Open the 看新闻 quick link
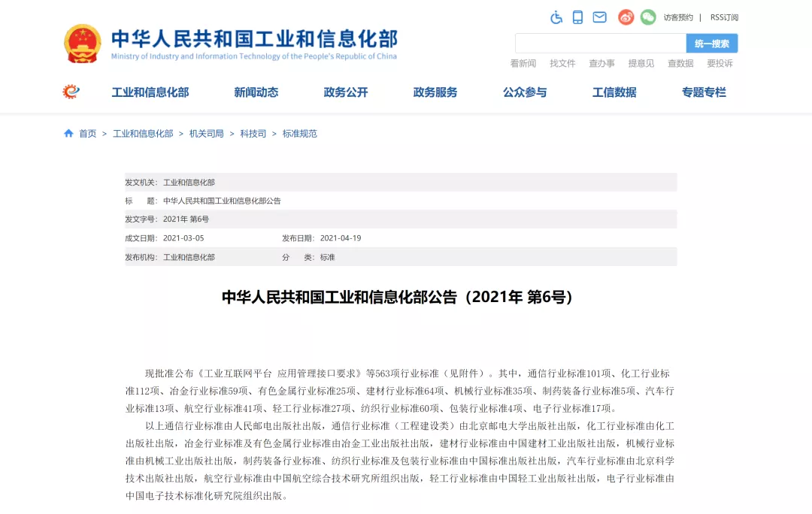The width and height of the screenshot is (812, 514). [x=523, y=64]
